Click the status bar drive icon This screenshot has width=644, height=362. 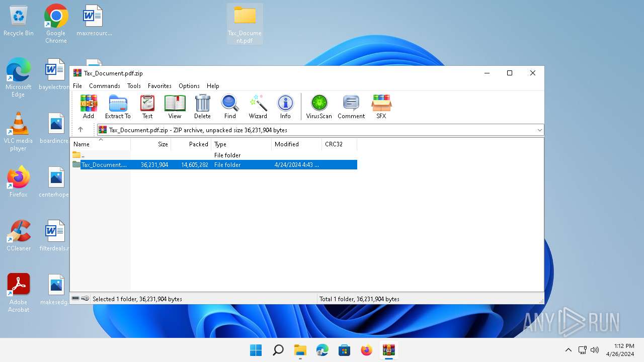pos(75,299)
